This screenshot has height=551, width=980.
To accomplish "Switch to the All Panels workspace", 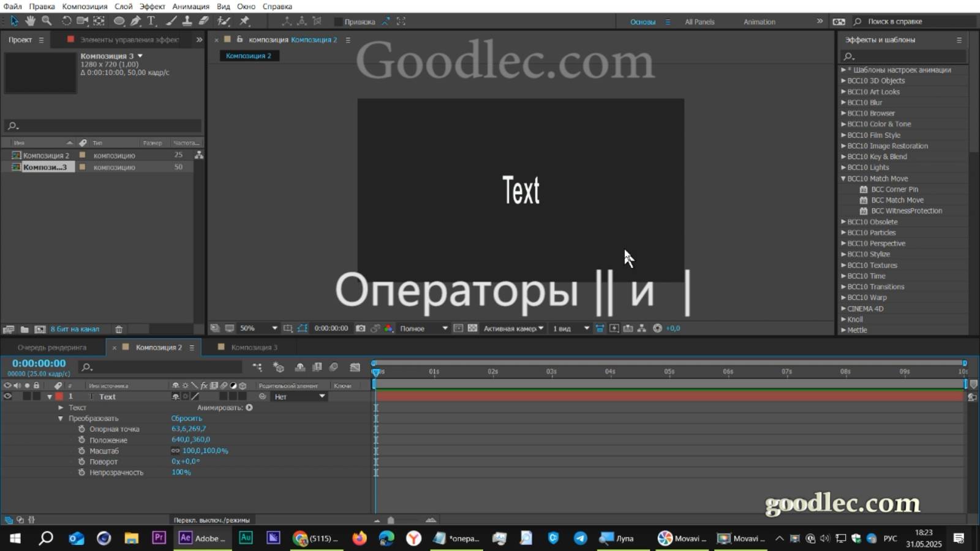I will (x=699, y=21).
